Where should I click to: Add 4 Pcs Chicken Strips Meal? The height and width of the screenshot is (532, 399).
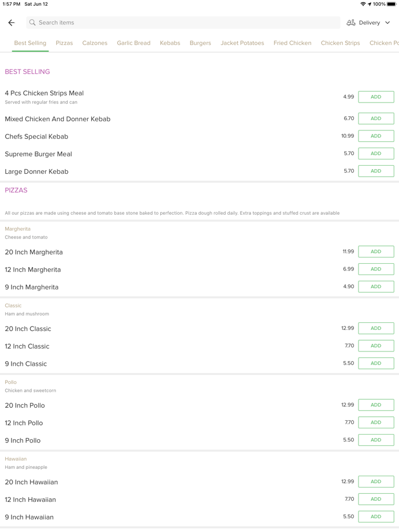[376, 97]
